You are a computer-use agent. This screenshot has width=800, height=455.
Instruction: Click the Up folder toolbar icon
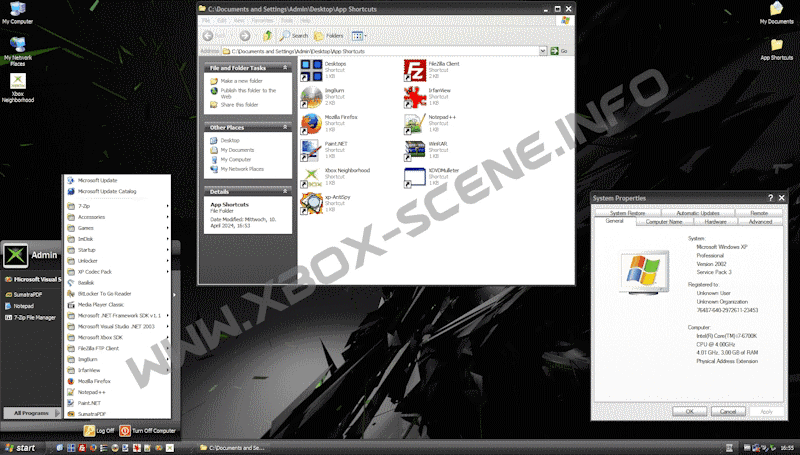(267, 36)
